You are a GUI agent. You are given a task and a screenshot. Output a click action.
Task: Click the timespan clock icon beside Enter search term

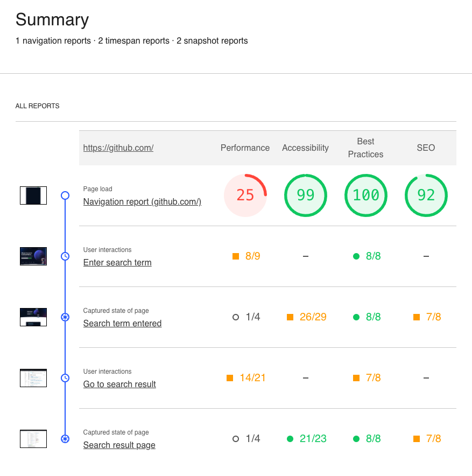click(65, 256)
